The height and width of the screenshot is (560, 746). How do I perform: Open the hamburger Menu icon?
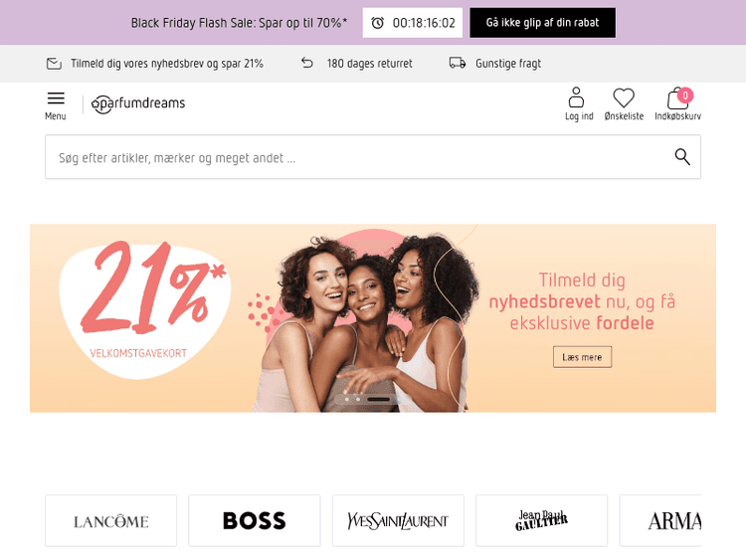tap(56, 98)
